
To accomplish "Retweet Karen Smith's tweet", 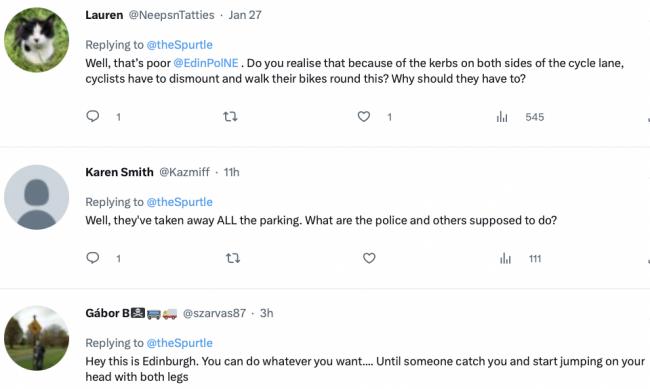I will [x=233, y=258].
